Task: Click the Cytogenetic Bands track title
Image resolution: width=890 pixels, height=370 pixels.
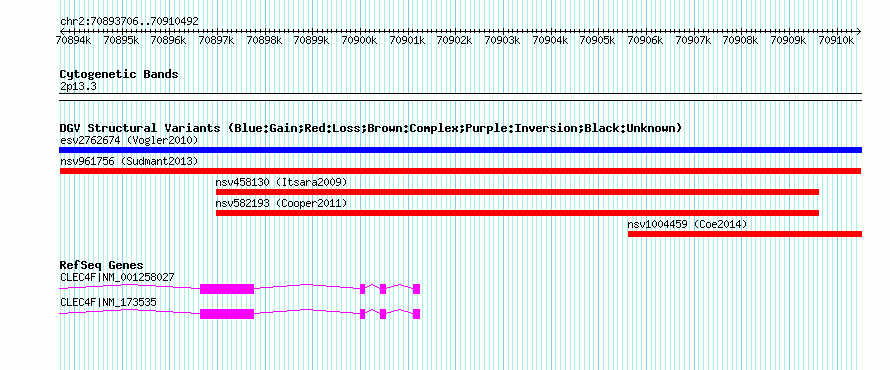Action: [119, 74]
